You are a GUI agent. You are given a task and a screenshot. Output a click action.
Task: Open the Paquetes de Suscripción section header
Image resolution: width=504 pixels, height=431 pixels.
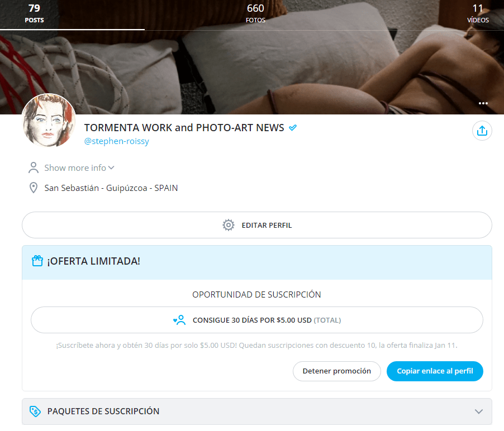[103, 411]
